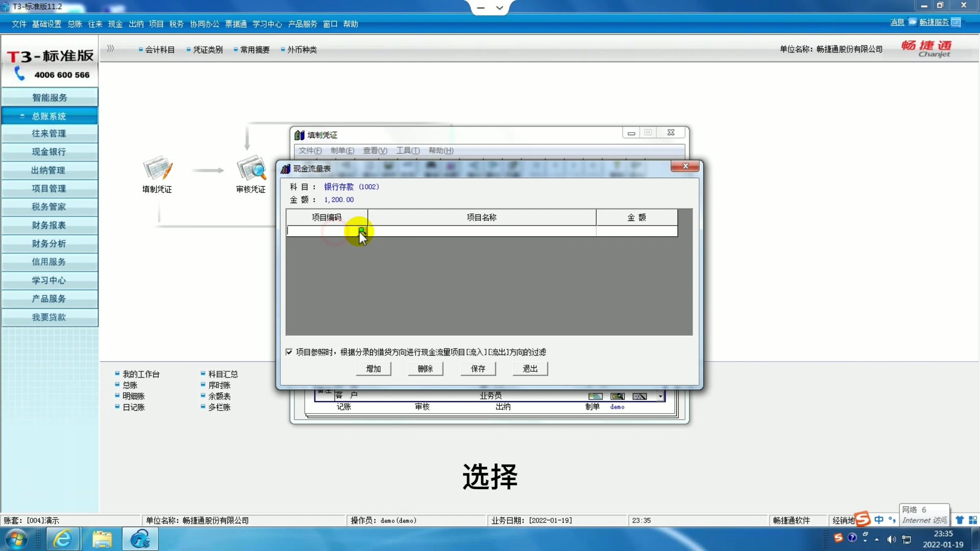Click the 退出 button

tap(530, 368)
